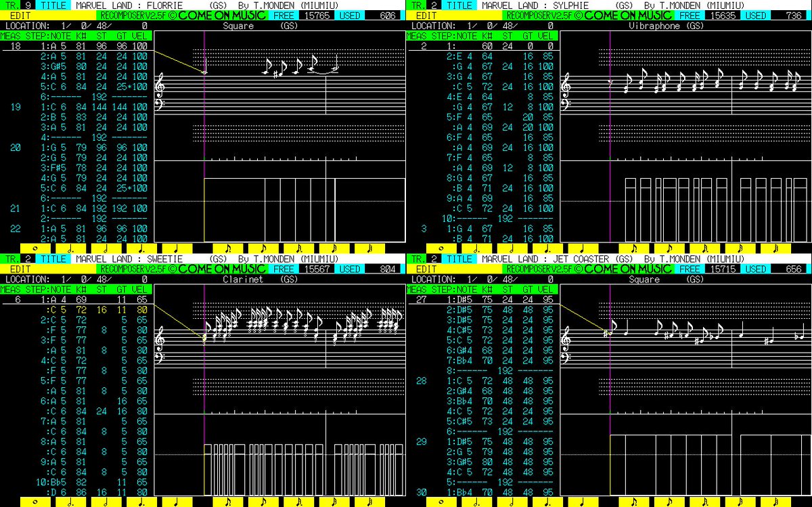The width and height of the screenshot is (812, 507).
Task: Click FREE memory label in FLORRIE window
Action: pyautogui.click(x=284, y=15)
